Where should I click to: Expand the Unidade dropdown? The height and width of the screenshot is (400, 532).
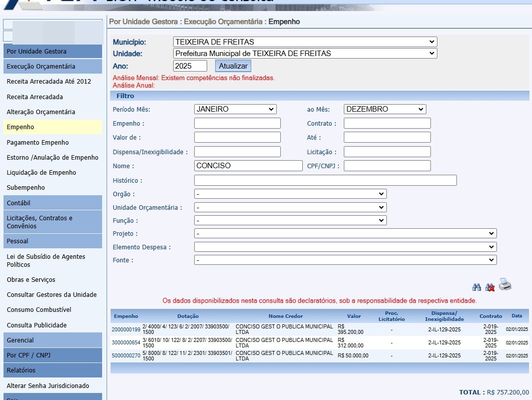click(x=305, y=54)
